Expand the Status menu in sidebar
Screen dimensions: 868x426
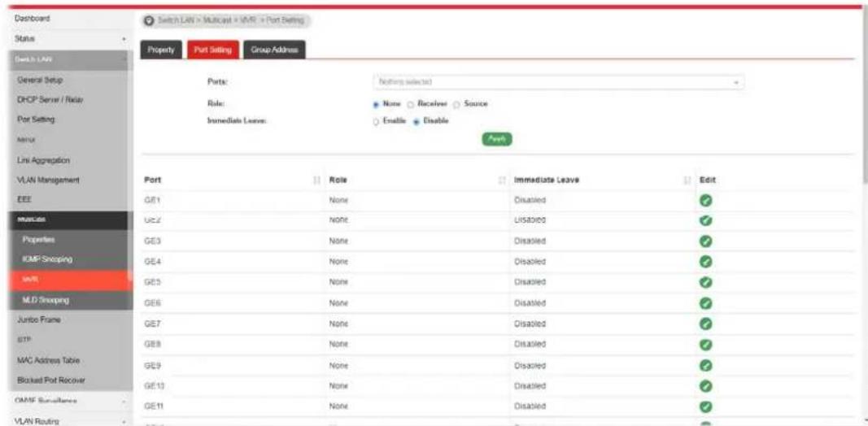[x=124, y=39]
